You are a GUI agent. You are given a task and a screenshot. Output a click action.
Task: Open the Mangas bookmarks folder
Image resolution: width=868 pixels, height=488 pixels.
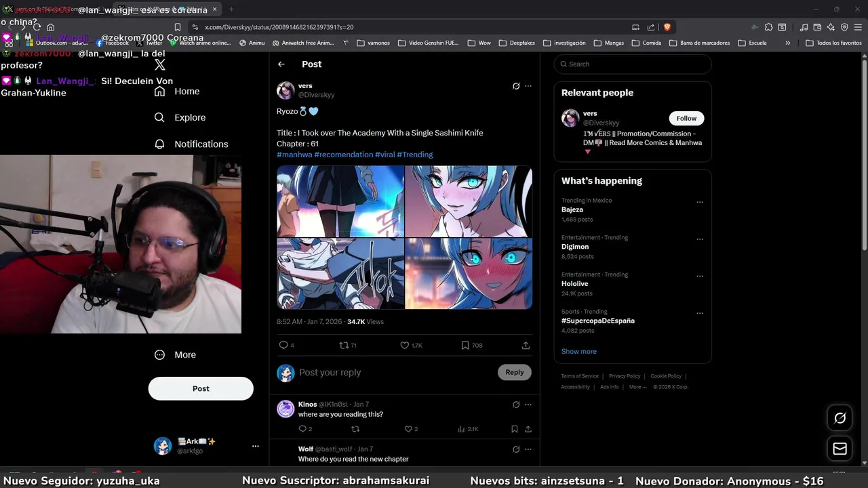pyautogui.click(x=609, y=43)
